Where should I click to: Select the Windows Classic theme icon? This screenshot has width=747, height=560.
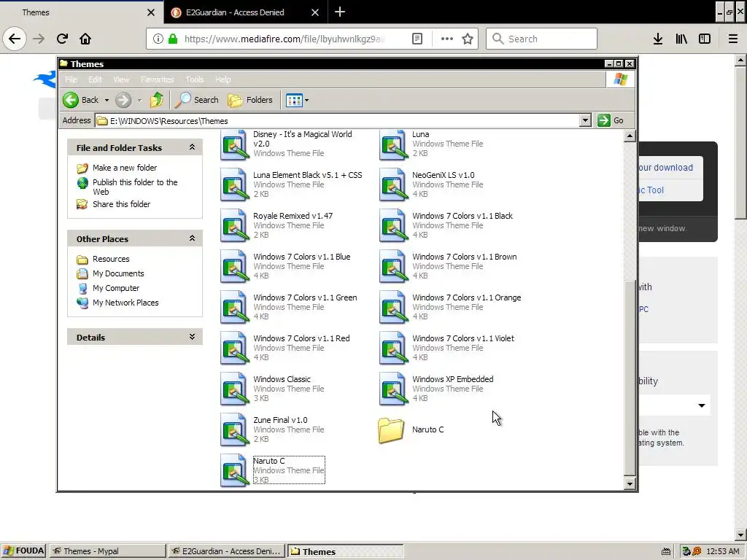click(x=234, y=389)
